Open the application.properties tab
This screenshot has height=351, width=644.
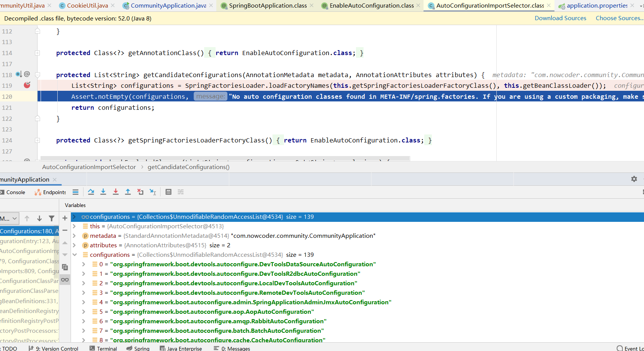click(x=597, y=5)
